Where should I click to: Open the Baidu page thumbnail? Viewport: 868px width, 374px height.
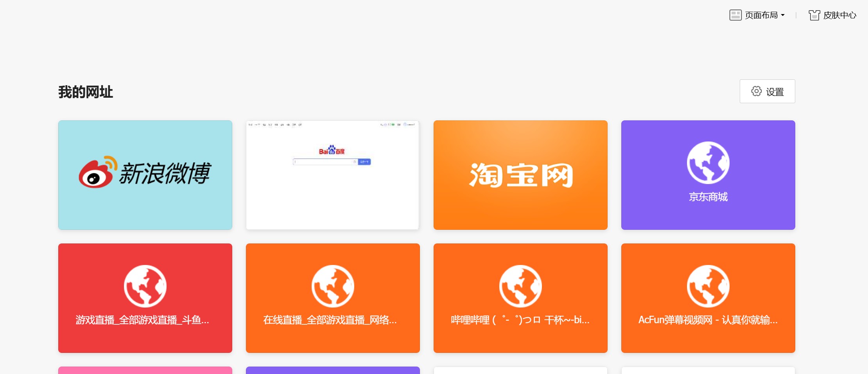pyautogui.click(x=333, y=175)
